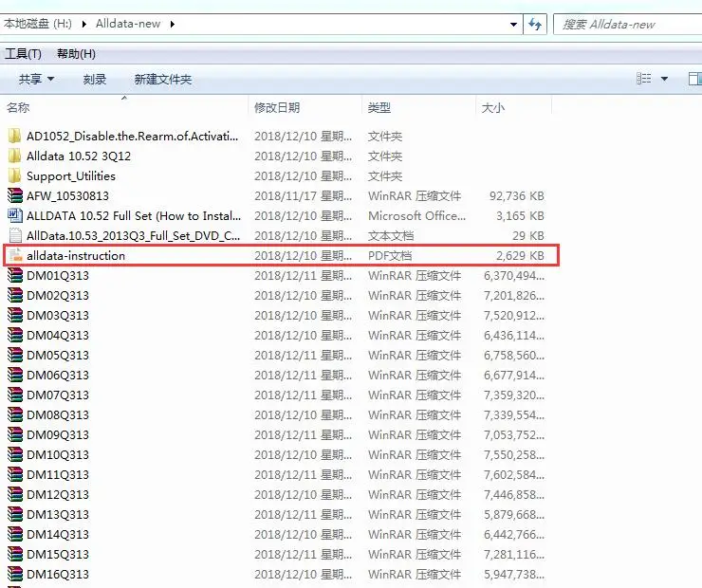
Task: Click the Microsoft Office... type cell
Action: point(416,215)
